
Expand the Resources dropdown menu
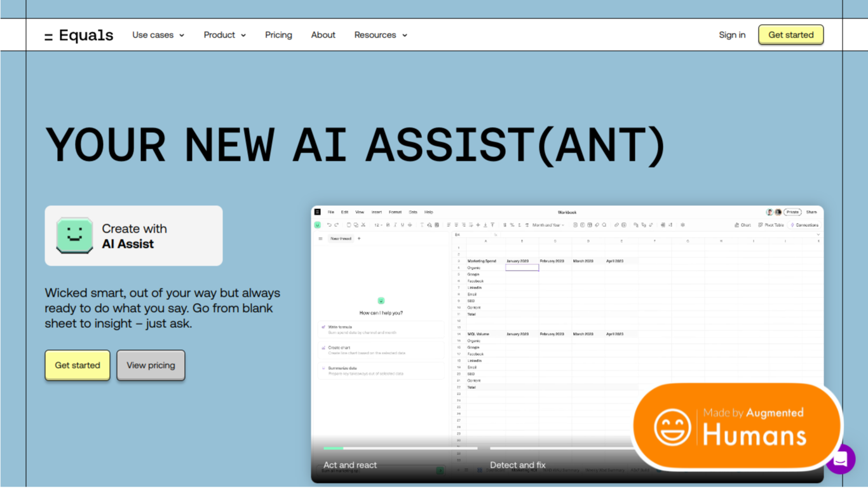[381, 35]
